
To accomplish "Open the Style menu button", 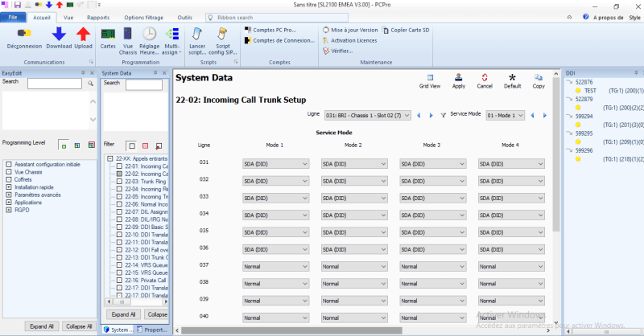I will click(634, 18).
